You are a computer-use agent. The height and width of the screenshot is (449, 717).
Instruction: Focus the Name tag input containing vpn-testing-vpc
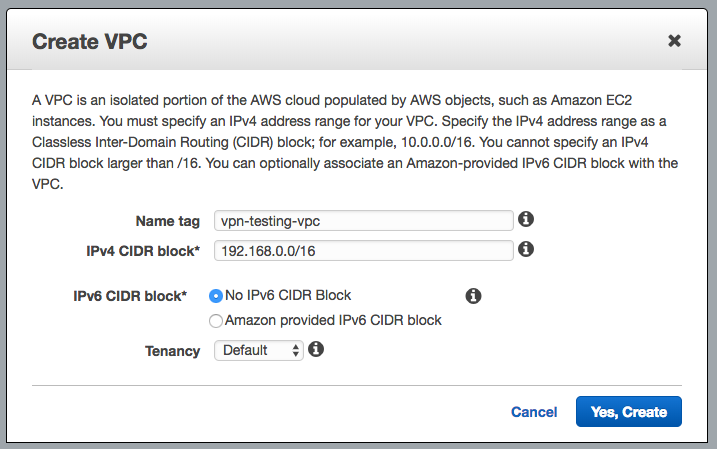(363, 220)
